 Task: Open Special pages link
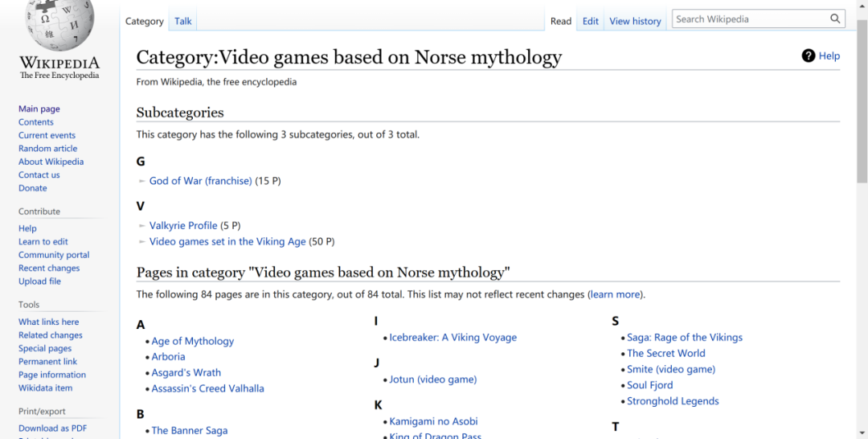pyautogui.click(x=45, y=349)
